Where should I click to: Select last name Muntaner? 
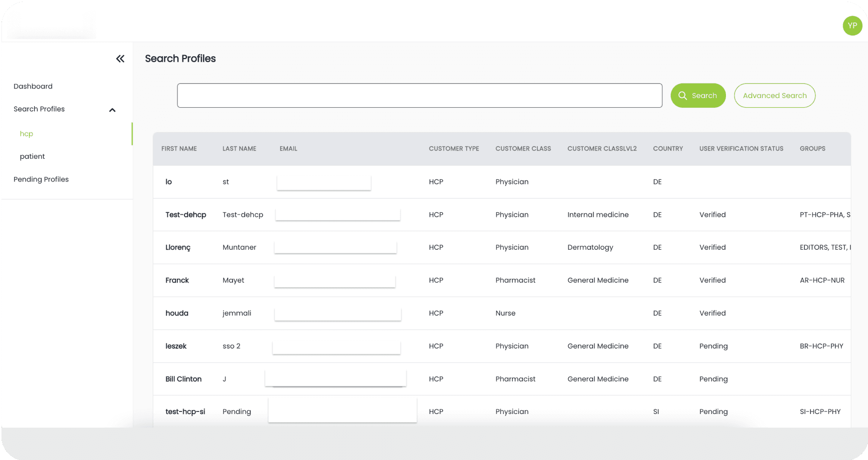[x=239, y=248]
